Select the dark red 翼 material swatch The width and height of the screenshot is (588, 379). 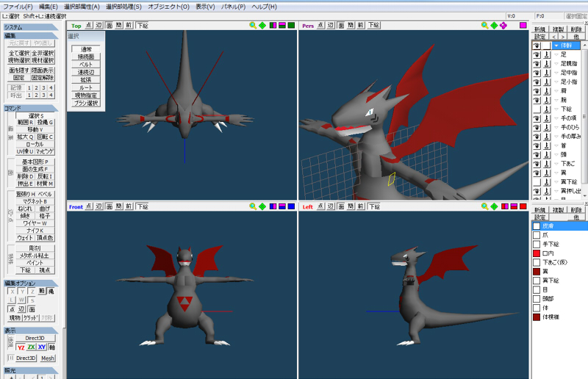pyautogui.click(x=537, y=272)
